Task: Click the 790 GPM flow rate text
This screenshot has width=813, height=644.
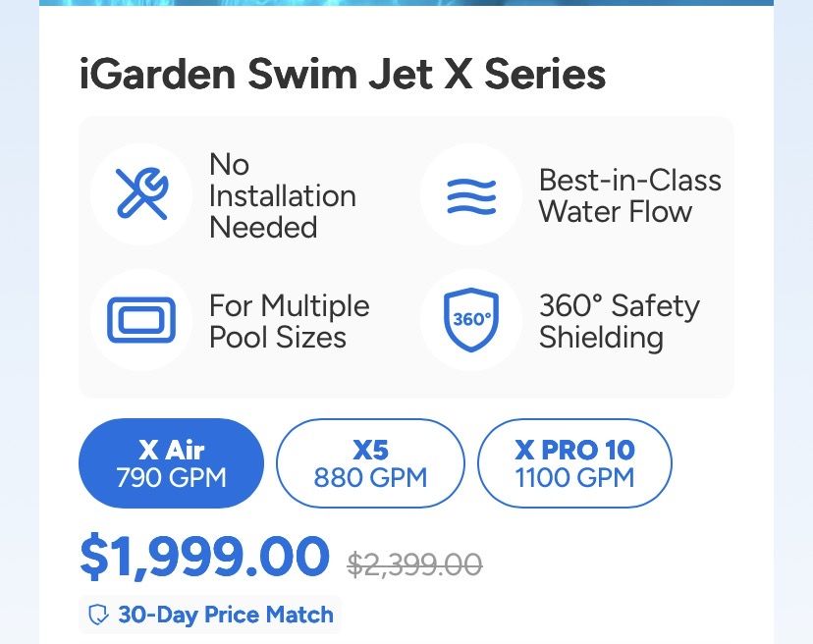Action: coord(171,477)
